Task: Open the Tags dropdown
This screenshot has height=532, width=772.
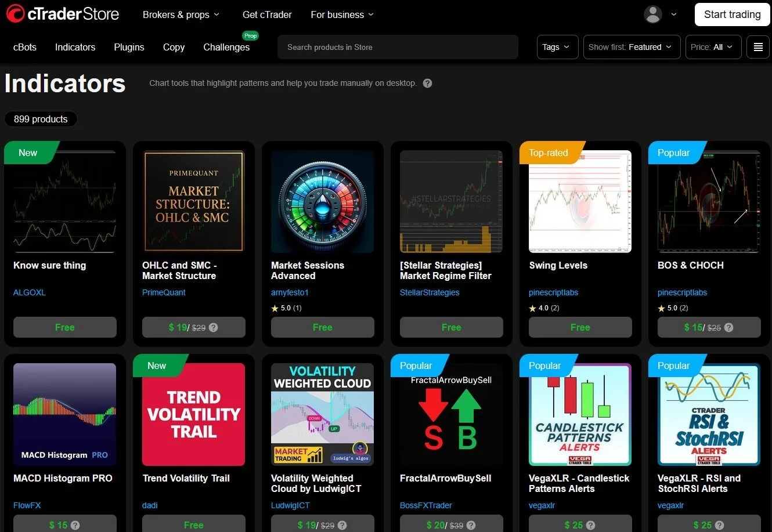Action: click(557, 47)
